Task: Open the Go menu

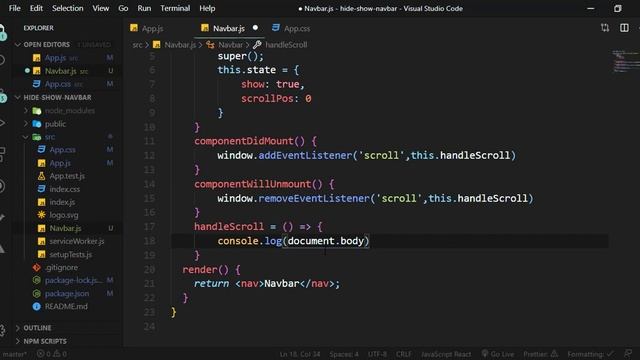Action: [x=123, y=8]
